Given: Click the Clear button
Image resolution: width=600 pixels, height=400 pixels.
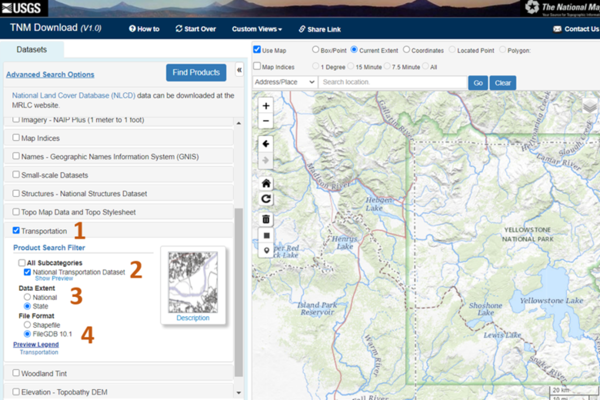Looking at the screenshot, I should tap(503, 83).
